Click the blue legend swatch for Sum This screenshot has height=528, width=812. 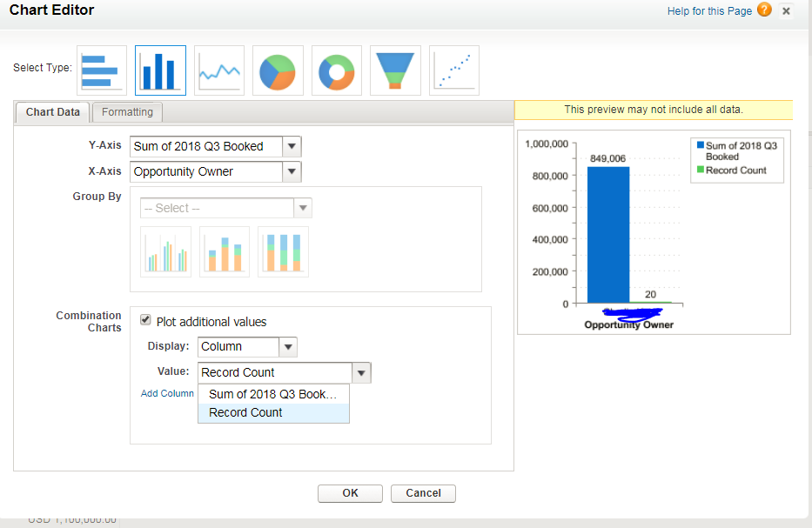699,145
